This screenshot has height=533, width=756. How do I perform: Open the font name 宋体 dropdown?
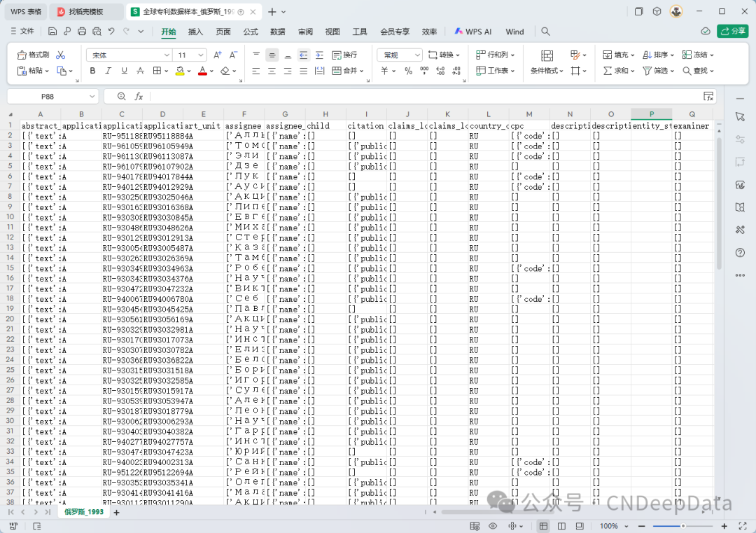167,55
